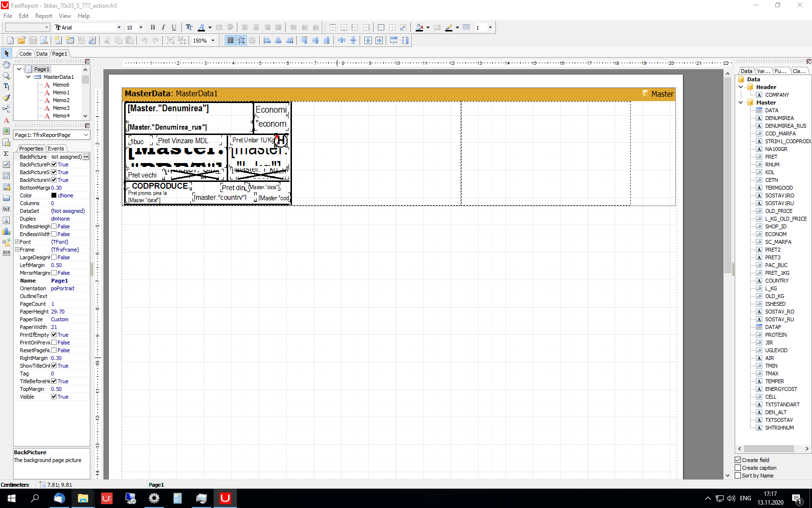This screenshot has width=812, height=508.
Task: Open the 150% zoom level dropdown
Action: pos(213,41)
